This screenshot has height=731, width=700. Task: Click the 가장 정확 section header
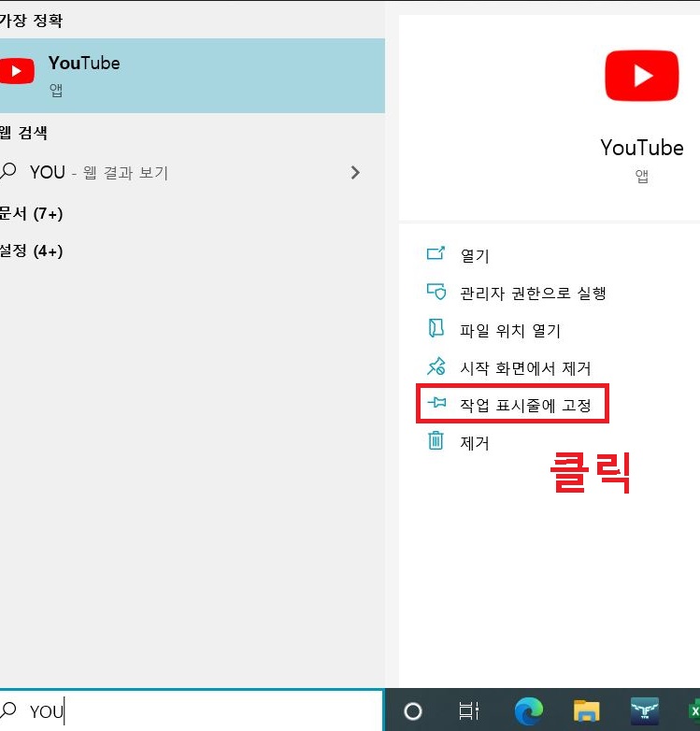31,21
